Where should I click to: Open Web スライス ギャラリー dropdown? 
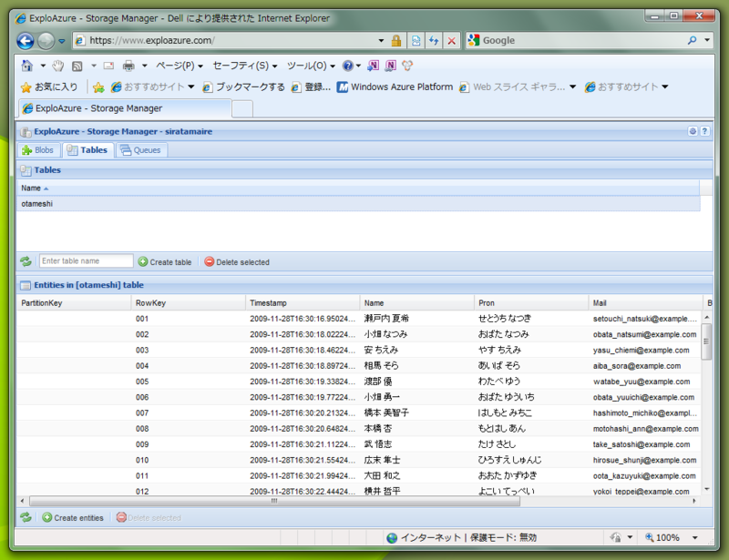tap(518, 87)
